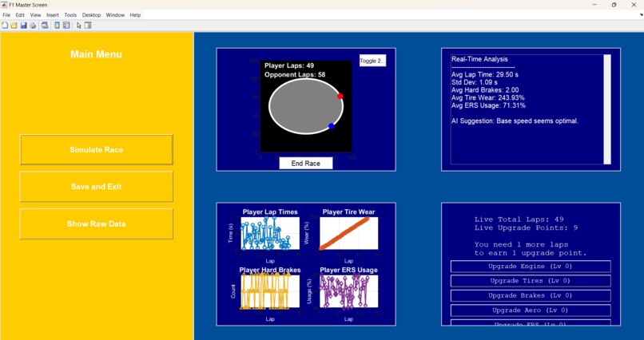This screenshot has height=340, width=644.
Task: Click the 'F1 Master Screen' window title
Action: tap(28, 5)
